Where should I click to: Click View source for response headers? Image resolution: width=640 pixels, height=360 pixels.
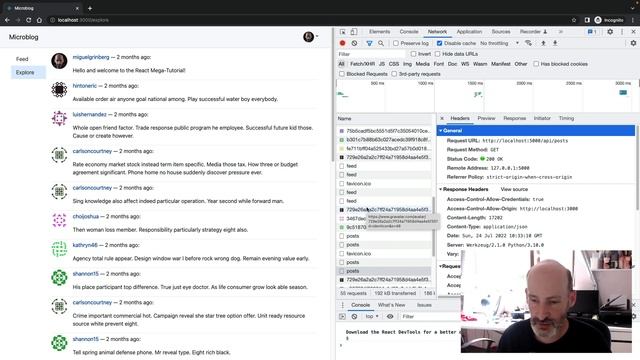514,189
